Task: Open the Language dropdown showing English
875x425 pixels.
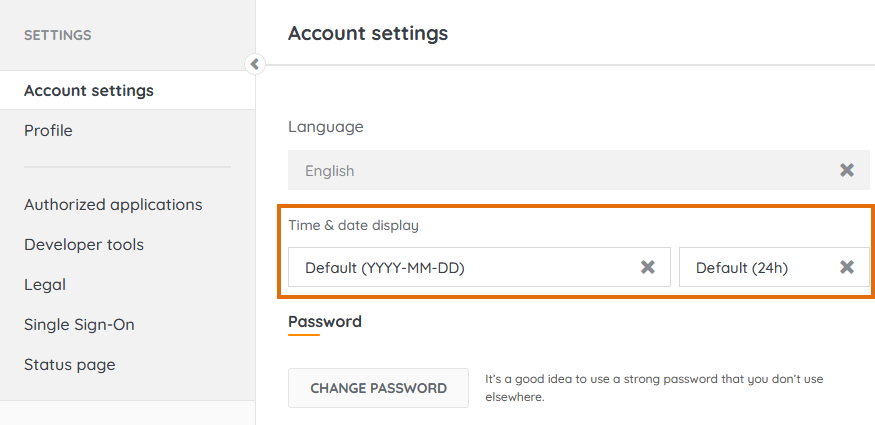Action: [x=560, y=170]
